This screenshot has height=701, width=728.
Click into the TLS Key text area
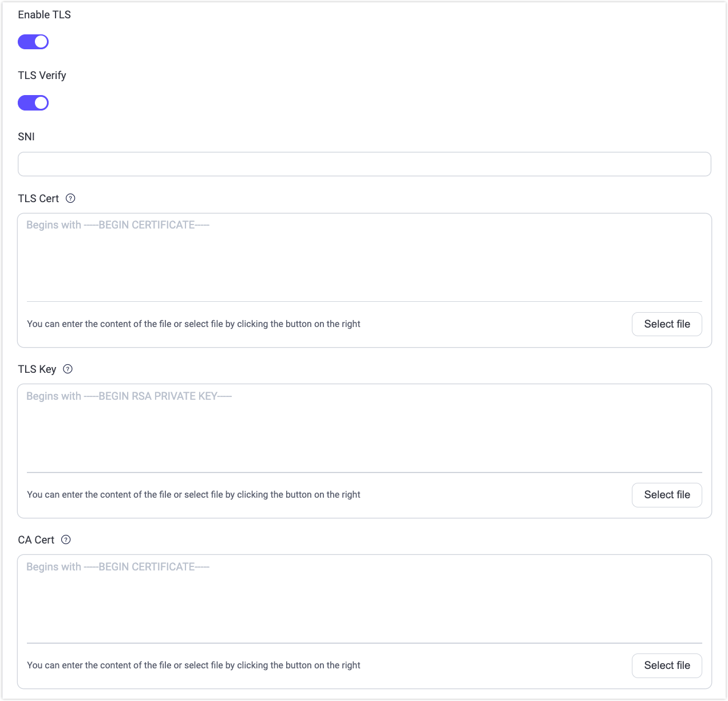[x=364, y=428]
